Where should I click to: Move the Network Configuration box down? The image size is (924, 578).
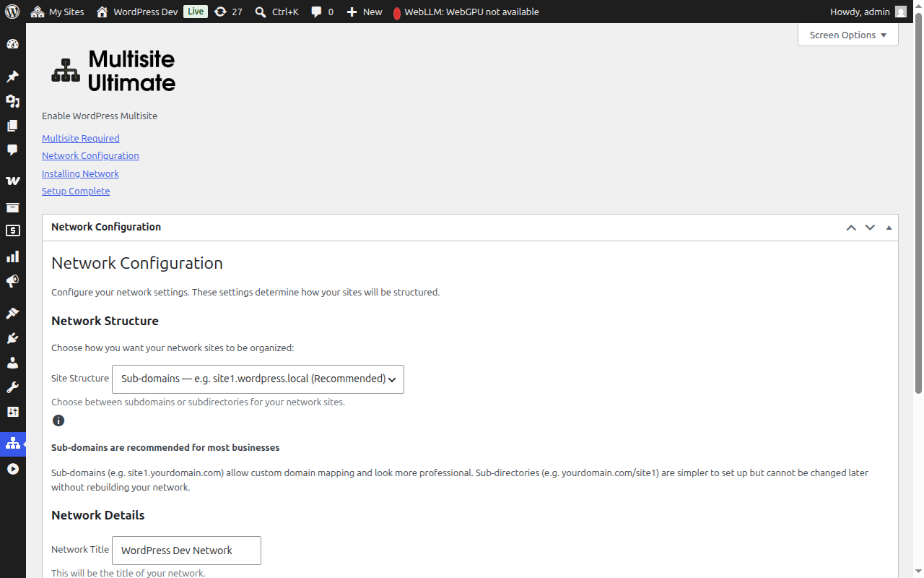pyautogui.click(x=870, y=228)
